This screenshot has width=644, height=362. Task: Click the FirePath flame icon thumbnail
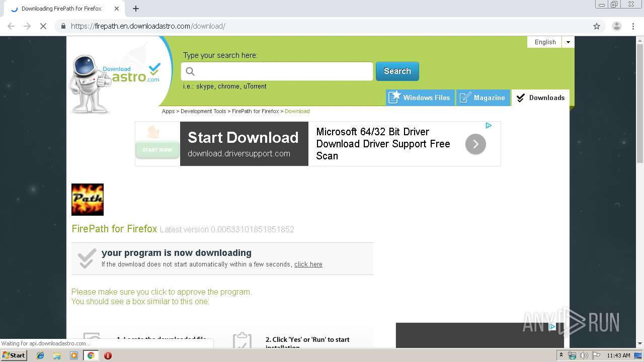coord(88,200)
